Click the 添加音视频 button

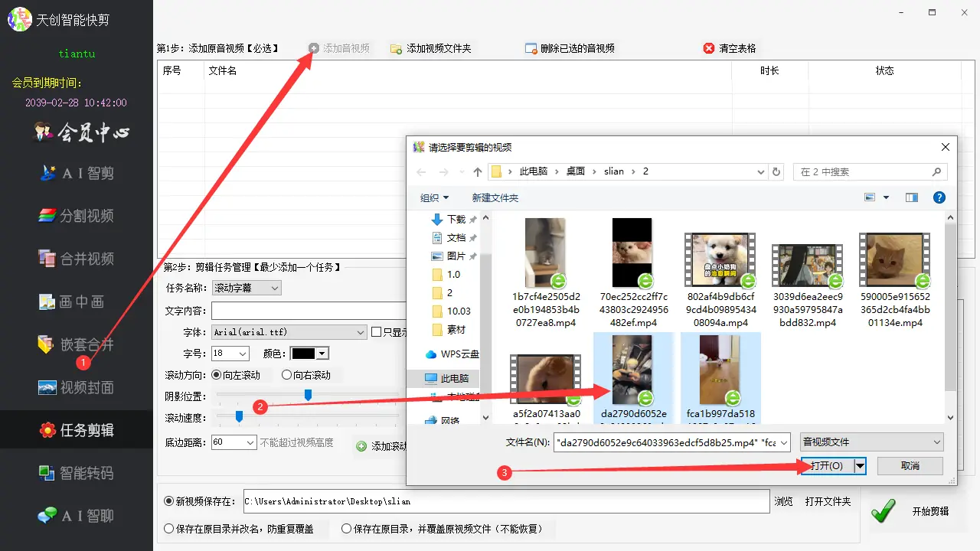pyautogui.click(x=339, y=48)
